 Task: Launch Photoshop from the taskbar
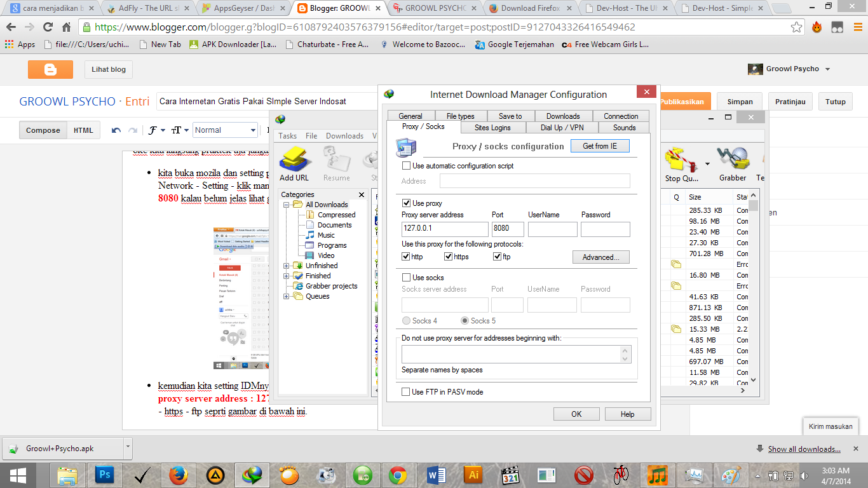(x=104, y=475)
